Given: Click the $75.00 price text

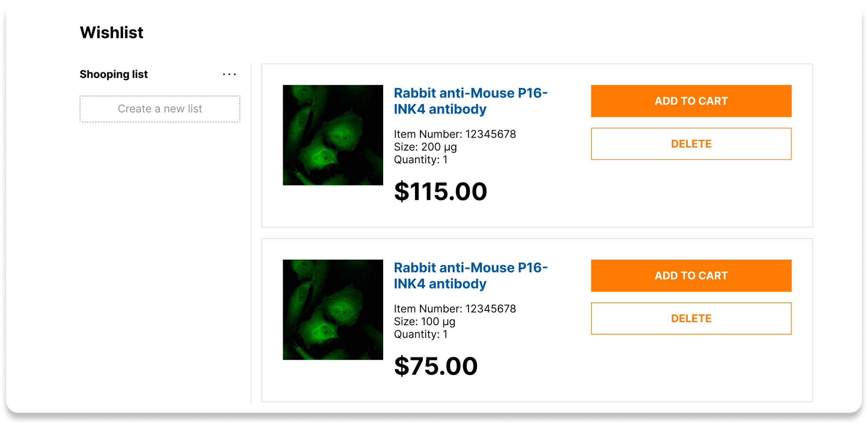Looking at the screenshot, I should [x=436, y=366].
